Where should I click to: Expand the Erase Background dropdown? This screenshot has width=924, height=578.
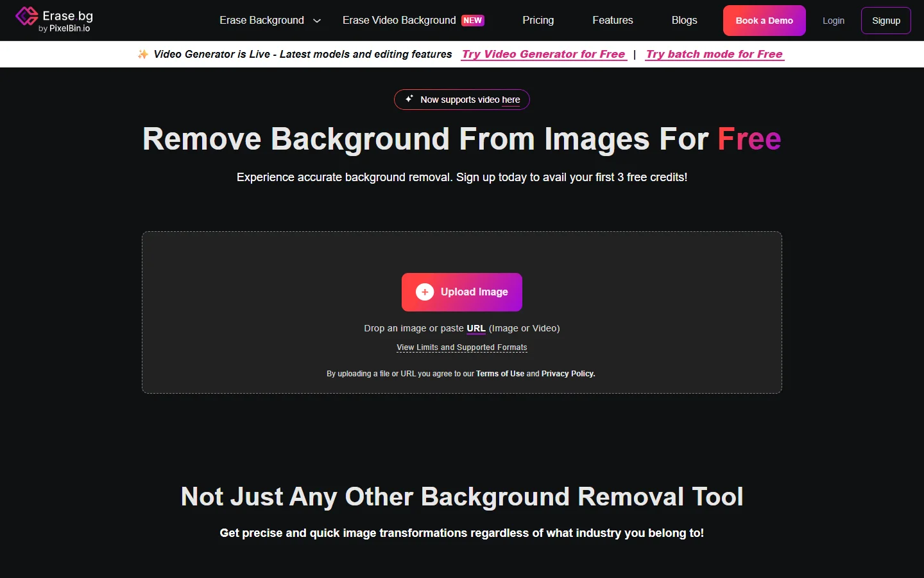(262, 20)
